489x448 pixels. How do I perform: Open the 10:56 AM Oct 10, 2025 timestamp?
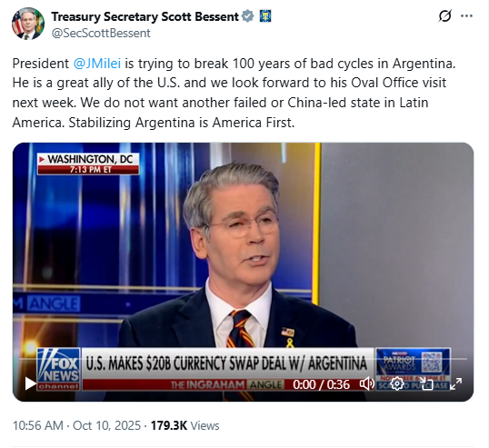point(76,425)
